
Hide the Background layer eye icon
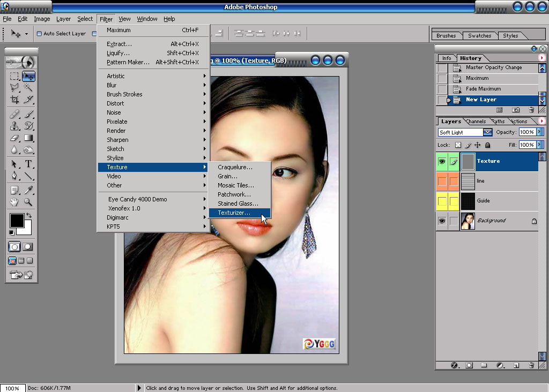[x=442, y=221]
